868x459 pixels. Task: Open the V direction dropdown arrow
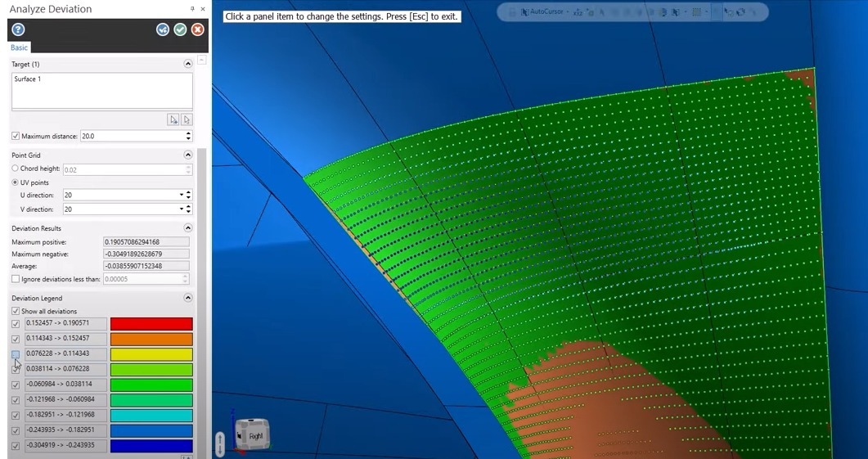(x=181, y=209)
